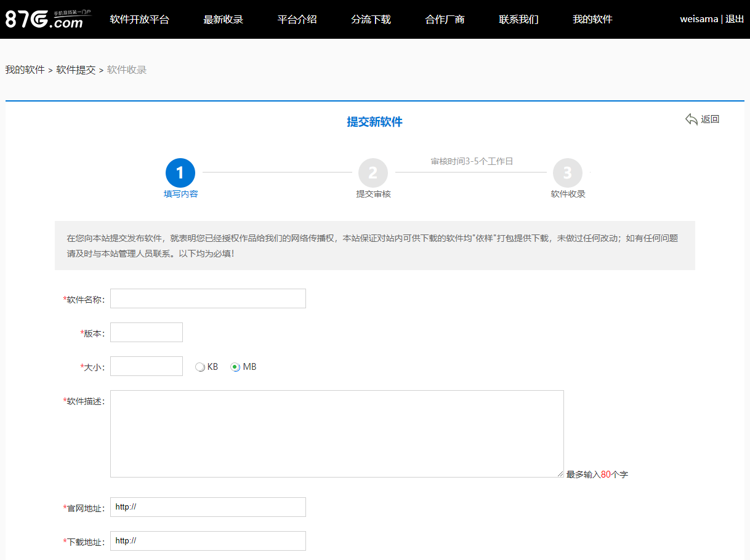Click 我的软件 in the top navigation
Viewport: 750px width, 560px height.
coord(592,19)
